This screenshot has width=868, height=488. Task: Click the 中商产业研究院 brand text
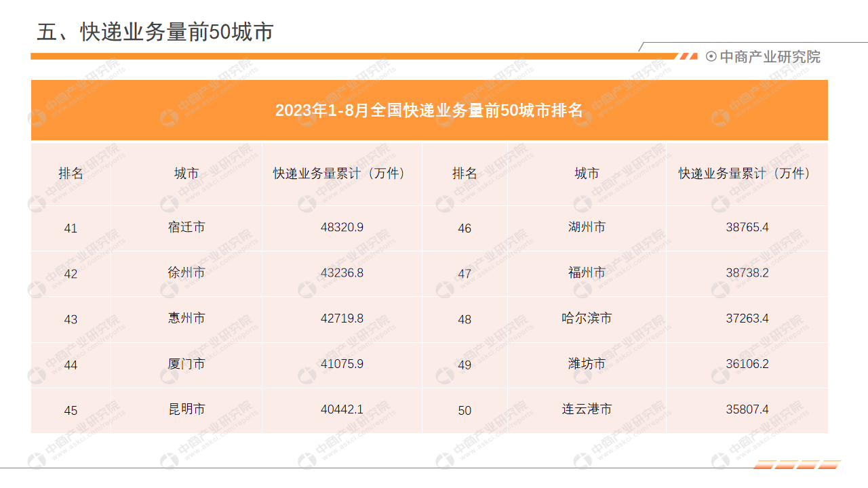coord(770,57)
